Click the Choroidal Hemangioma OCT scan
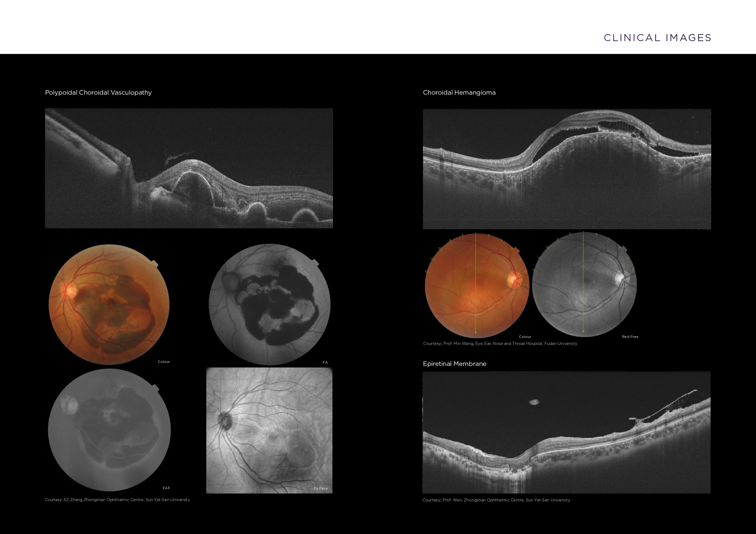756x534 pixels. [567, 169]
